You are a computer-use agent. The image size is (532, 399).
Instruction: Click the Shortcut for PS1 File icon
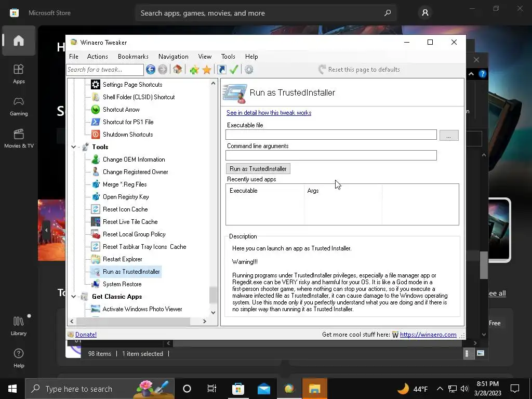(96, 122)
